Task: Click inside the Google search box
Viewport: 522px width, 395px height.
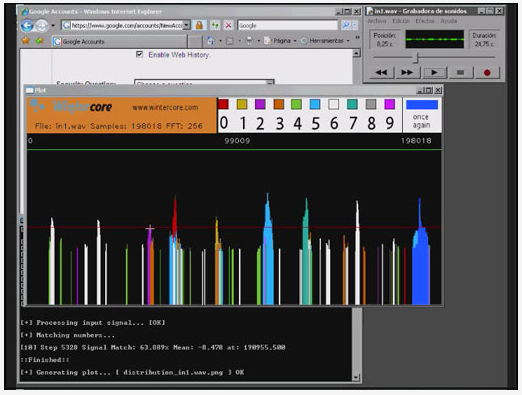Action: (x=288, y=25)
